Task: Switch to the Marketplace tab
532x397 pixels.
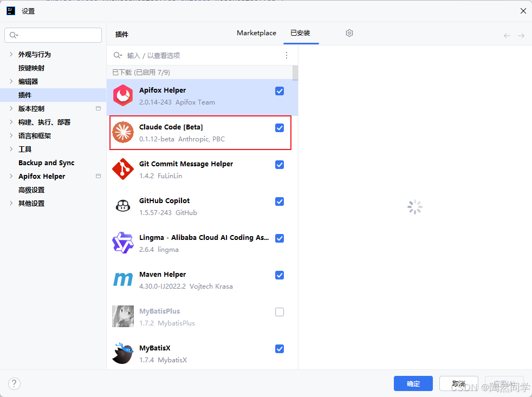Action: [256, 33]
